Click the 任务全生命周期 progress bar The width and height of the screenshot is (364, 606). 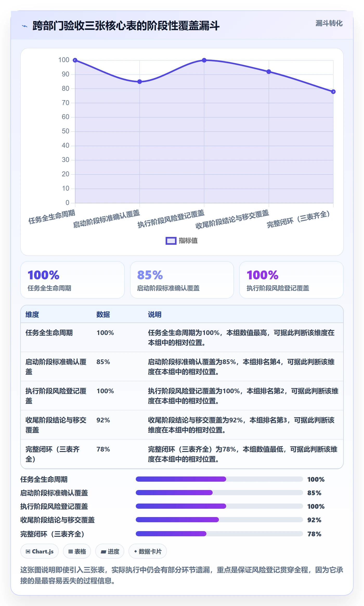219,479
